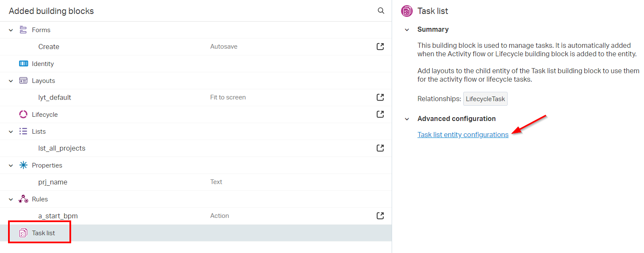Open a_start_bpm rule via external link icon

[380, 216]
